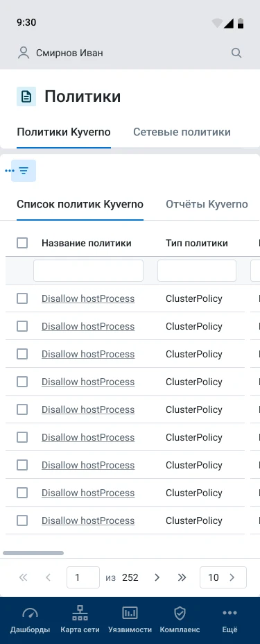Tap the Wi-Fi status icon
This screenshot has width=260, height=644.
(217, 23)
